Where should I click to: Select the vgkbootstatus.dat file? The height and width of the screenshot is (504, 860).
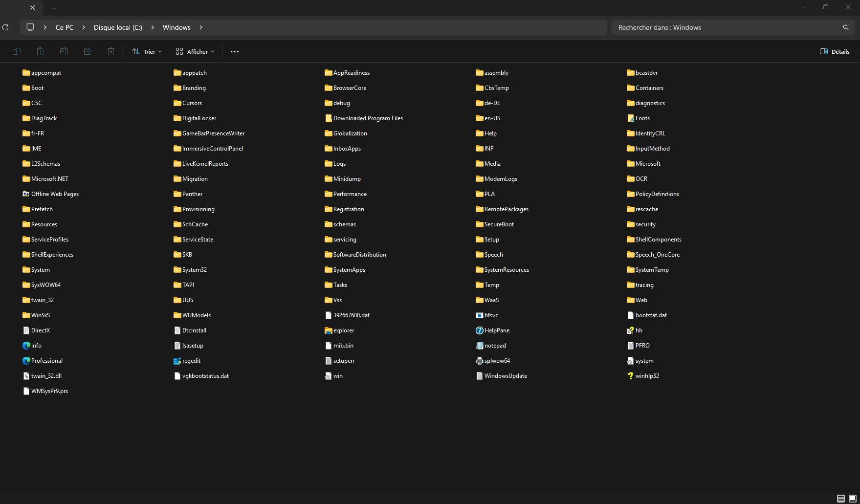[201, 376]
